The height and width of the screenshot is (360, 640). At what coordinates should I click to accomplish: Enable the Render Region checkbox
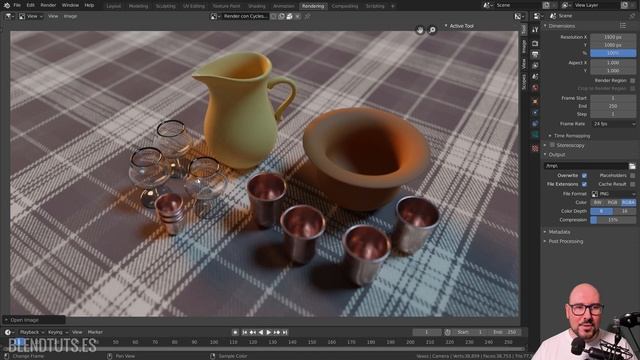(632, 81)
